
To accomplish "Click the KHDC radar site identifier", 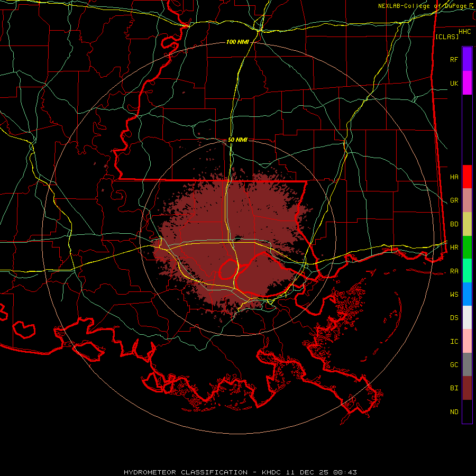I will point(272,472).
